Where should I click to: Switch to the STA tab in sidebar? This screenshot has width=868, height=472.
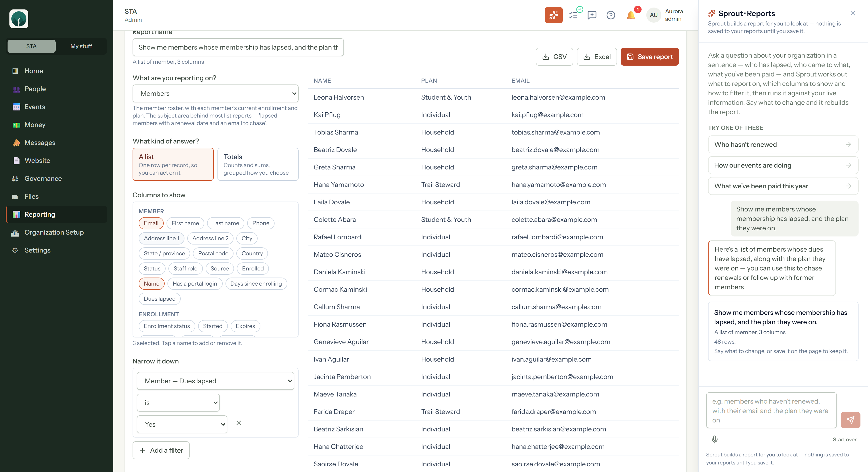[x=31, y=46]
